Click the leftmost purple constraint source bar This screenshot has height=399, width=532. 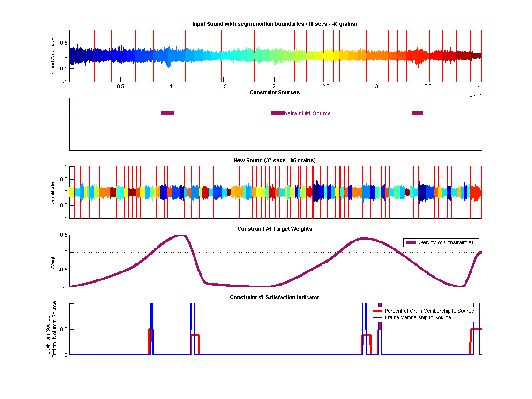tap(168, 113)
